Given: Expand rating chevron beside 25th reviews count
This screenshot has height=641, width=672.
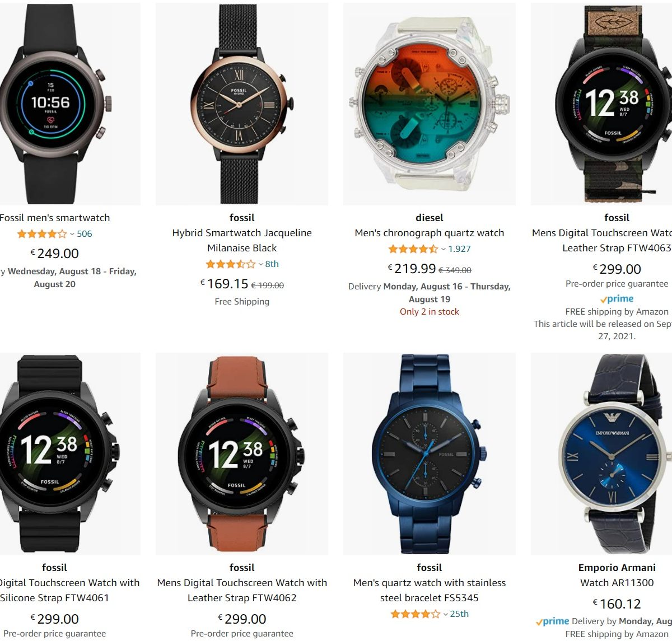Looking at the screenshot, I should point(445,615).
